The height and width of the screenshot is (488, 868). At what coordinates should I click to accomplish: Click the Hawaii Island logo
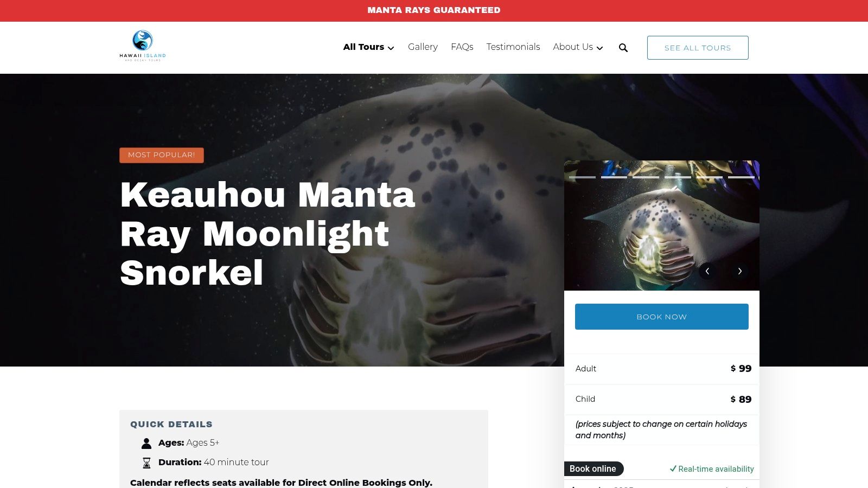click(143, 46)
